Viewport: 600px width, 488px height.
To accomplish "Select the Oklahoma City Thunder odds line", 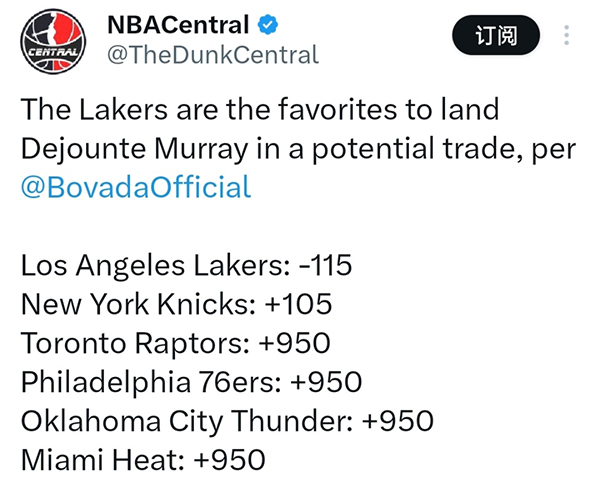I will coord(227,421).
